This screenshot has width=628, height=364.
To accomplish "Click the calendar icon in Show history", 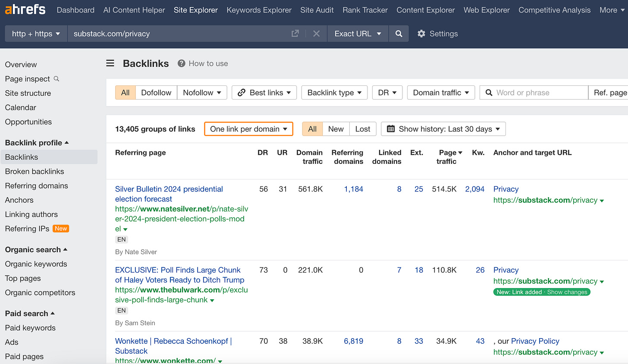I will [x=391, y=129].
